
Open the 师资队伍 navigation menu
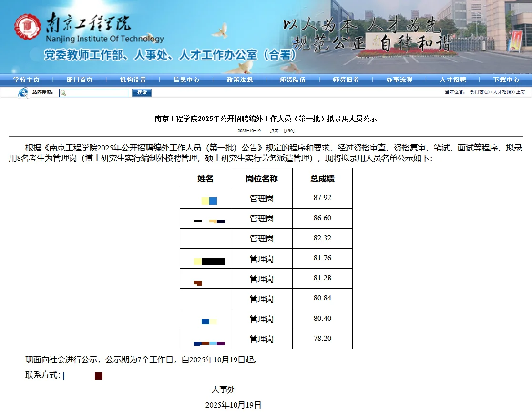292,80
